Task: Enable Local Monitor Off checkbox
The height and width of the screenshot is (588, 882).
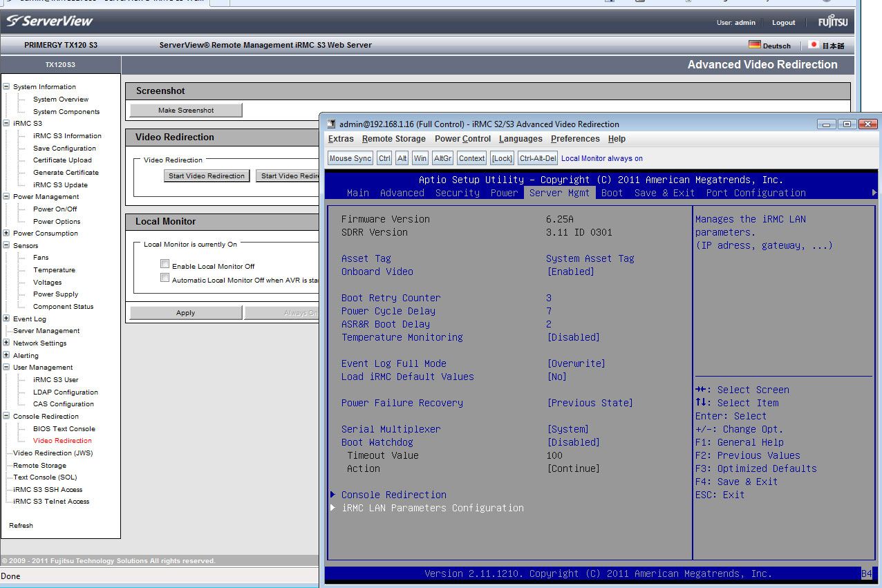Action: [165, 264]
